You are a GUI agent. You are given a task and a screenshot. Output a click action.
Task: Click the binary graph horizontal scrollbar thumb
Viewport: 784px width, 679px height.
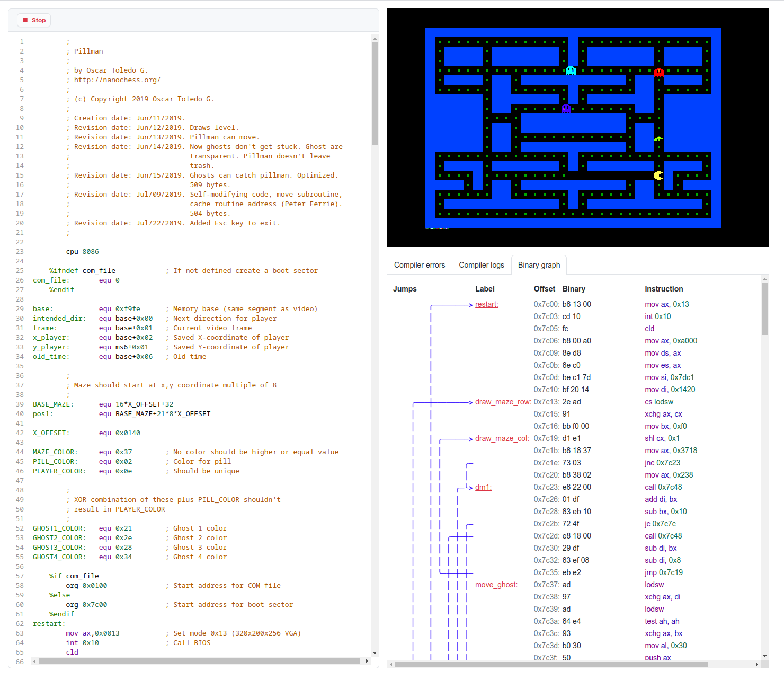(x=551, y=664)
